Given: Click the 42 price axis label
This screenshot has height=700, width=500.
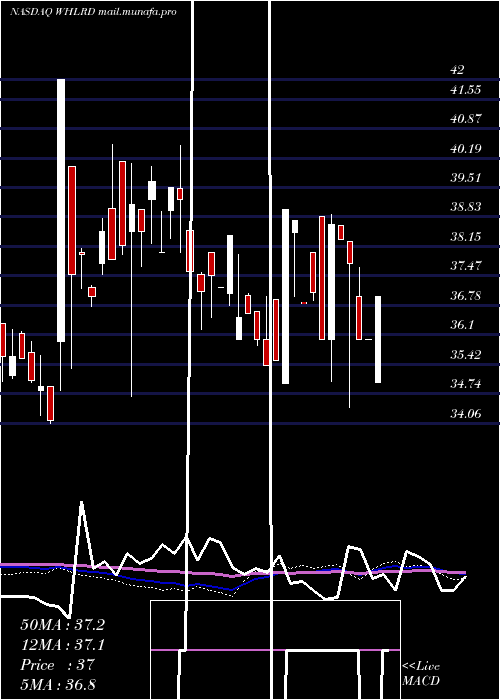Looking at the screenshot, I should [x=458, y=70].
